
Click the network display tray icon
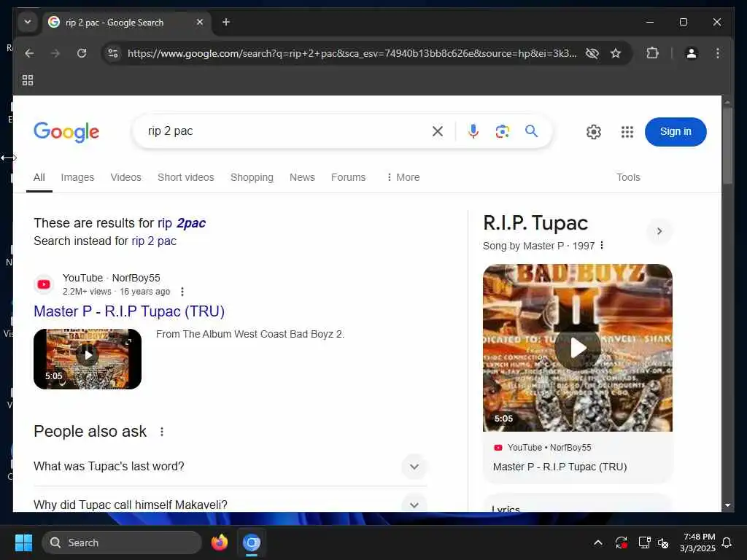[644, 542]
